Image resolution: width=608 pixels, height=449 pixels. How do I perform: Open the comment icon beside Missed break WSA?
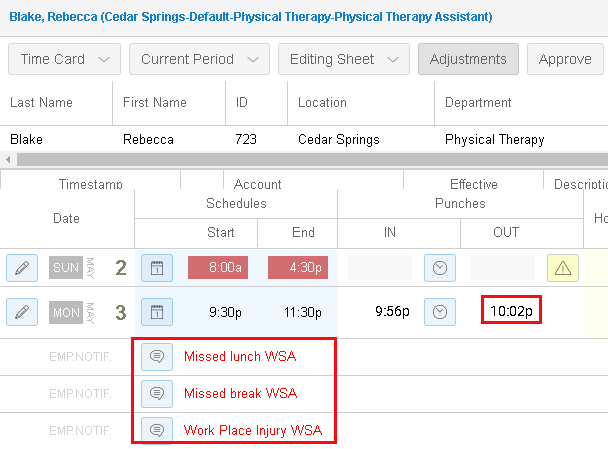click(x=157, y=394)
